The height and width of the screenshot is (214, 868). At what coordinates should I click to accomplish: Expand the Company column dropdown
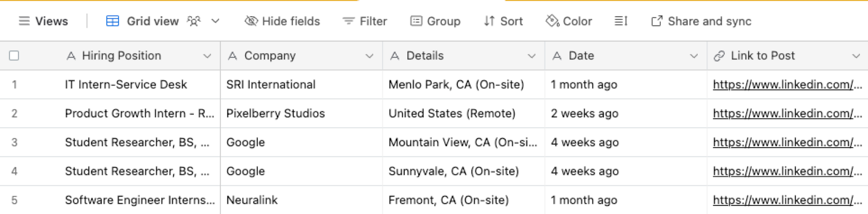(369, 56)
